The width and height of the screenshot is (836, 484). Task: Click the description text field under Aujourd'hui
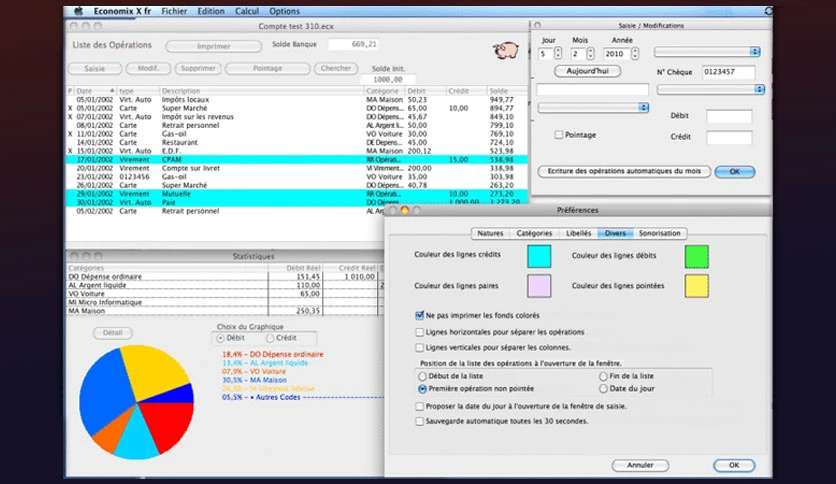coord(592,90)
